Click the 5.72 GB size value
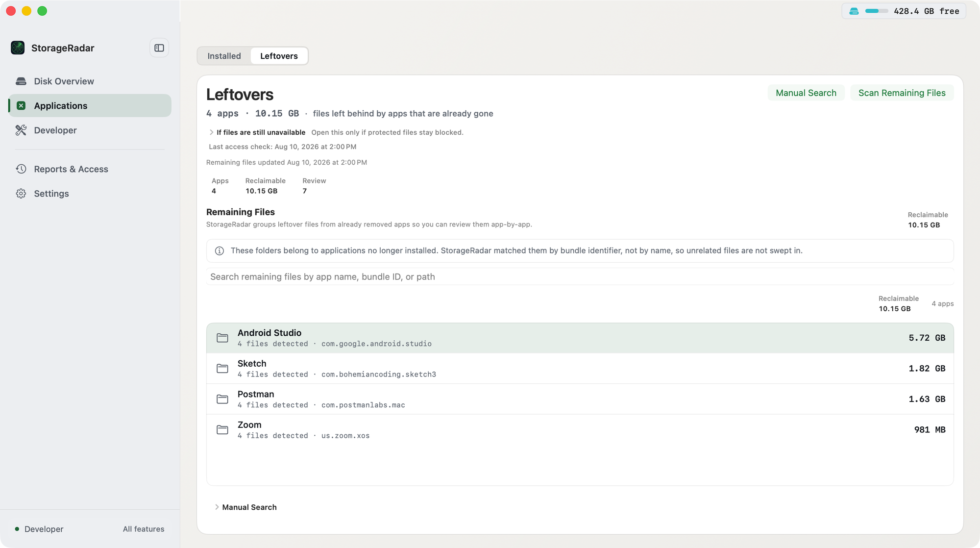980x548 pixels. (927, 338)
